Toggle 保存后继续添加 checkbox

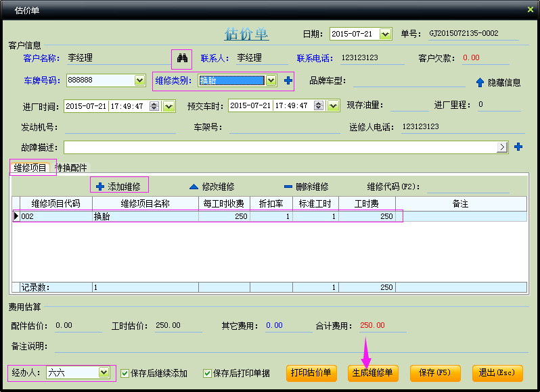click(125, 373)
